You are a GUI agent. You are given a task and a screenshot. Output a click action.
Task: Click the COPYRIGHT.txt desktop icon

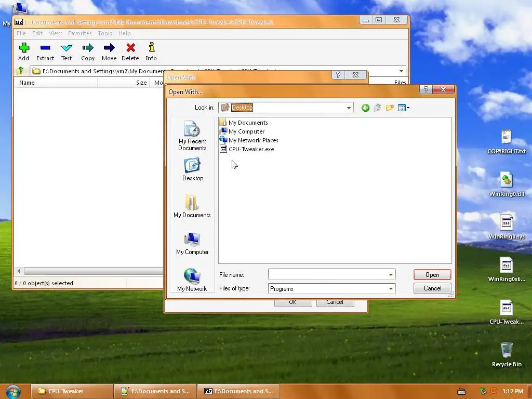(x=506, y=141)
